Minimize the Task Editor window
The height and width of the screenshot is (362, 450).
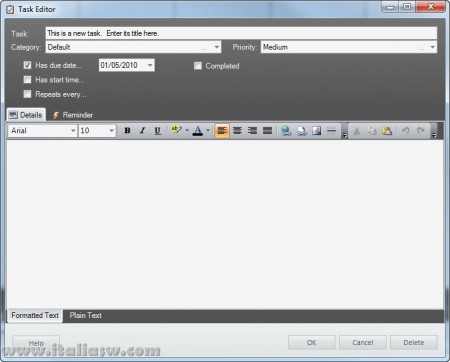coord(390,7)
